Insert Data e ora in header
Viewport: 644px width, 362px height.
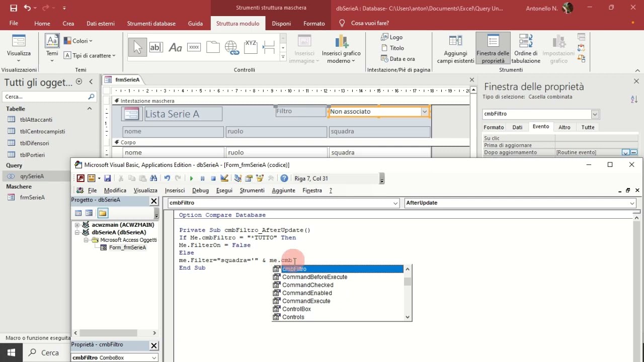pyautogui.click(x=398, y=59)
